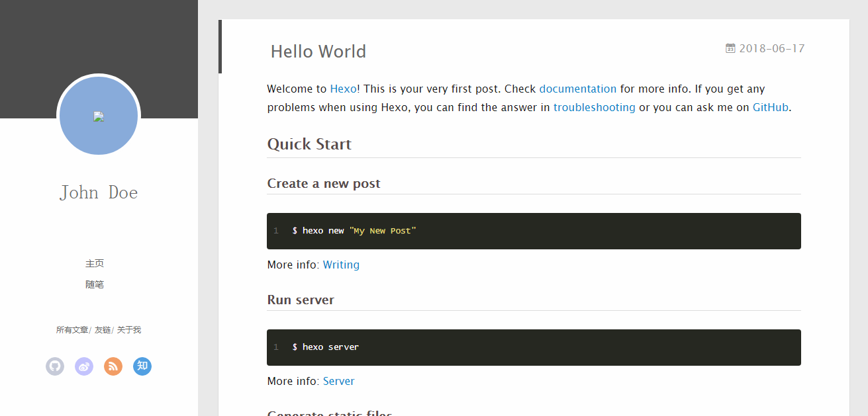Screen dimensions: 868x416
Task: Open the 关于我 tab
Action: [129, 330]
